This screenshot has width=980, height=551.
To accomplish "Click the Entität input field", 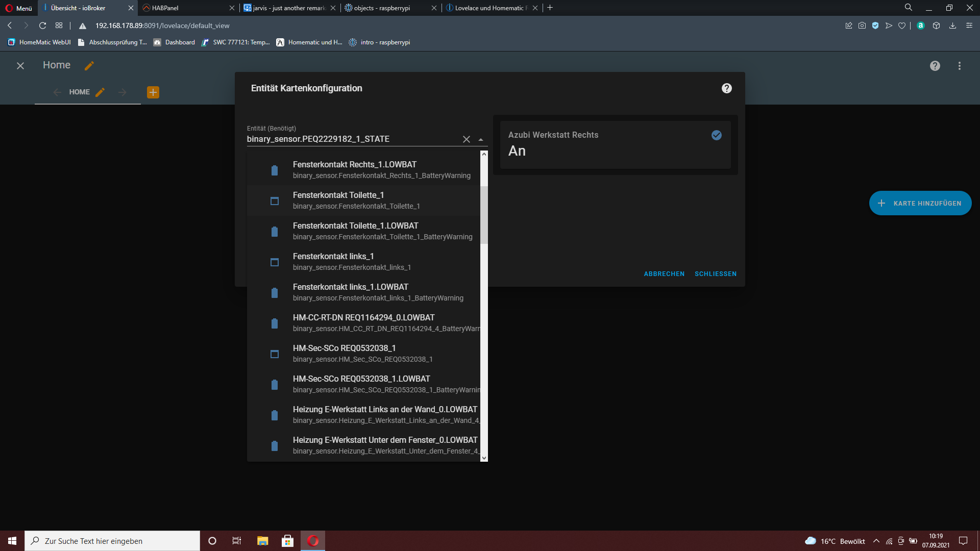I will [x=352, y=139].
